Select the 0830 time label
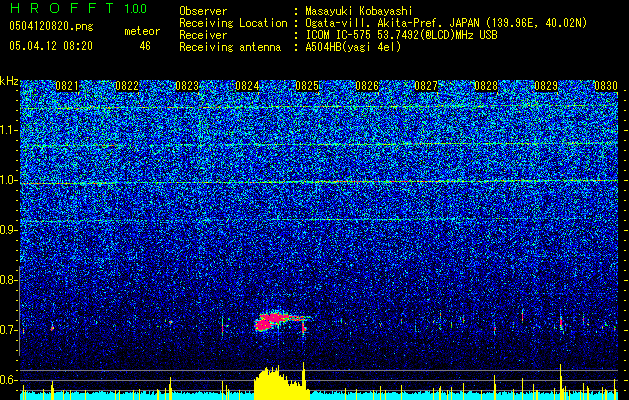 point(606,86)
